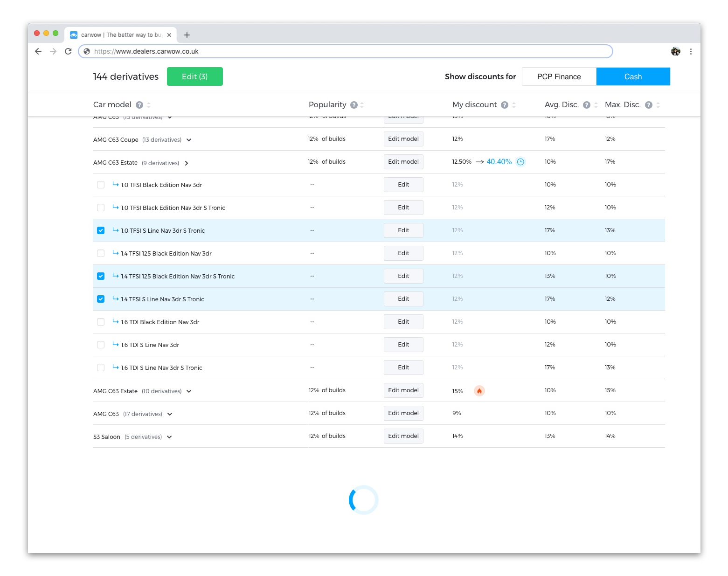The height and width of the screenshot is (576, 728).
Task: Click the Max. Disc. help icon
Action: [x=649, y=105]
